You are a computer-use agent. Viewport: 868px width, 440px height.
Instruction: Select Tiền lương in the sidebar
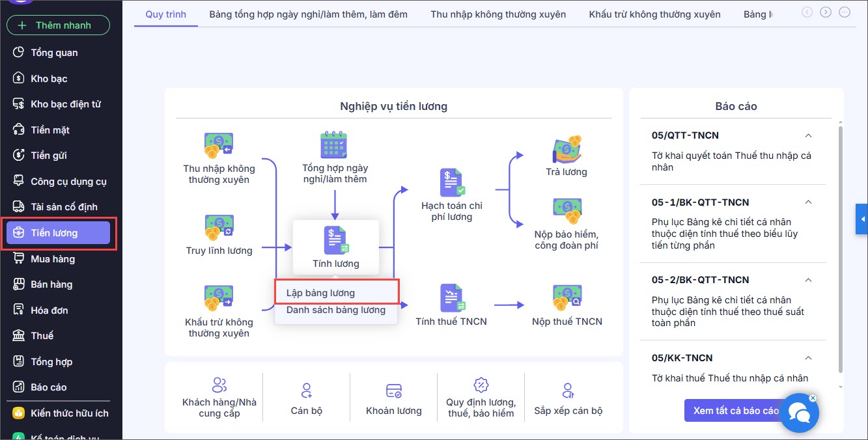click(x=58, y=233)
